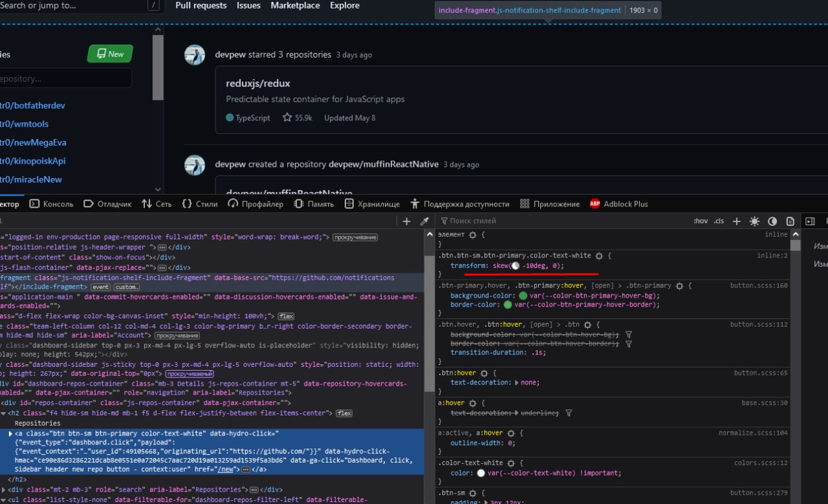Click selector highlighter beside .btn-sm rule
This screenshot has width=828, height=504.
[472, 493]
